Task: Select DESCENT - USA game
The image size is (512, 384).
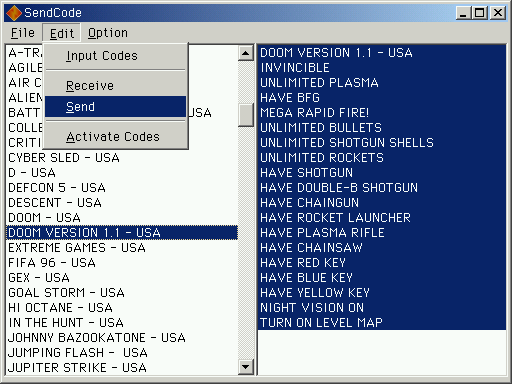Action: (x=122, y=203)
